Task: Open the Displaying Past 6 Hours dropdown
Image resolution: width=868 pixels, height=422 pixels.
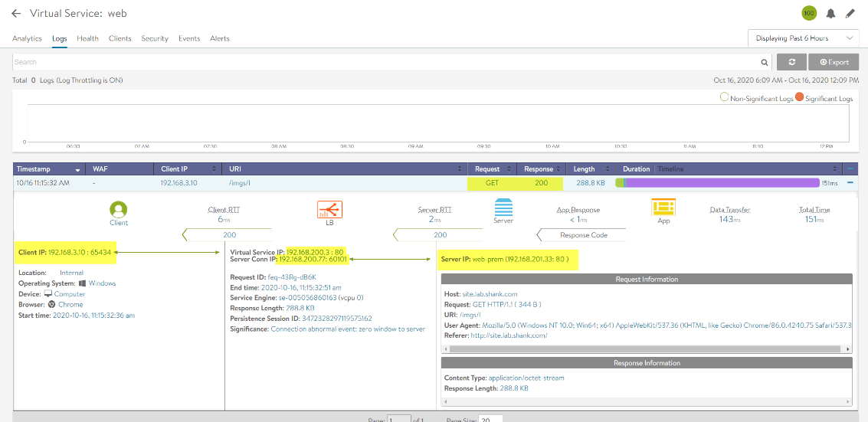Action: click(x=803, y=38)
